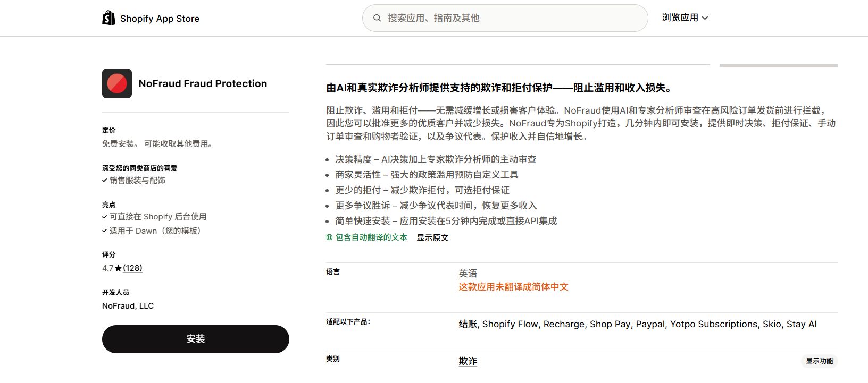The height and width of the screenshot is (383, 868).
Task: Click the 深受您的同类商店的喜爱 heading
Action: (x=140, y=168)
